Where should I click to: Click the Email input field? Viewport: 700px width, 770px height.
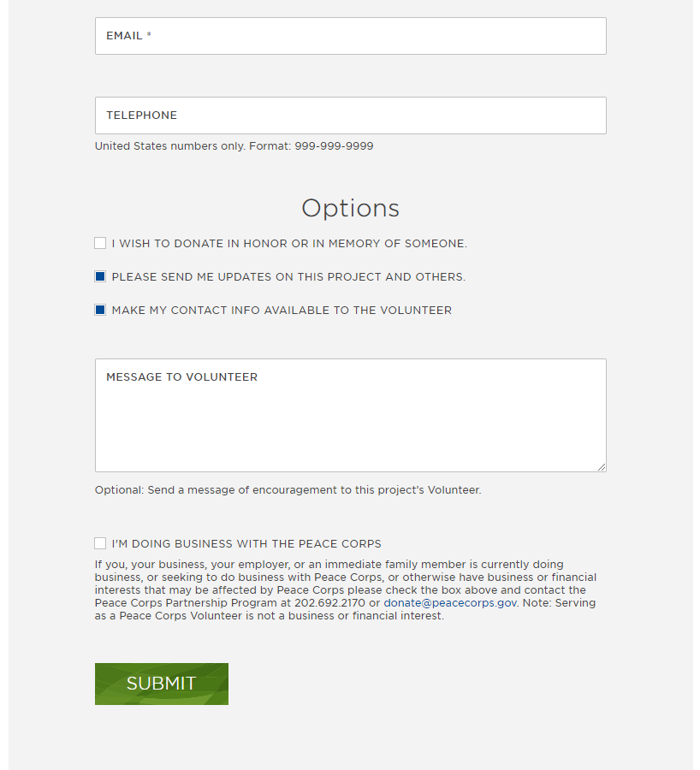click(350, 36)
